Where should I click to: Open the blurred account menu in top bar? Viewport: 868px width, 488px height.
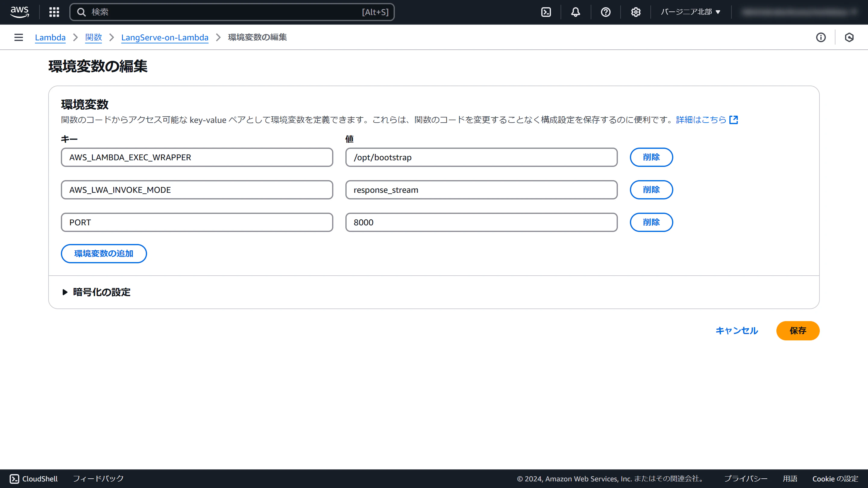799,12
